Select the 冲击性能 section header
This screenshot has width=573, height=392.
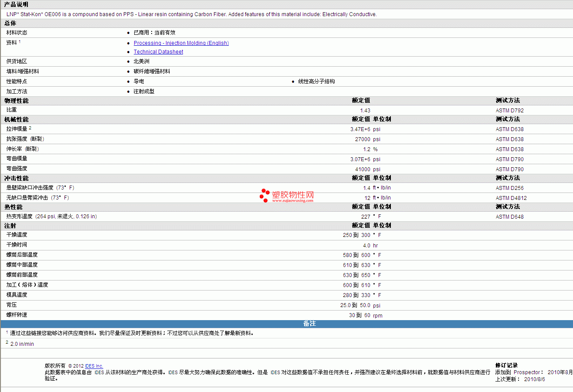point(17,179)
